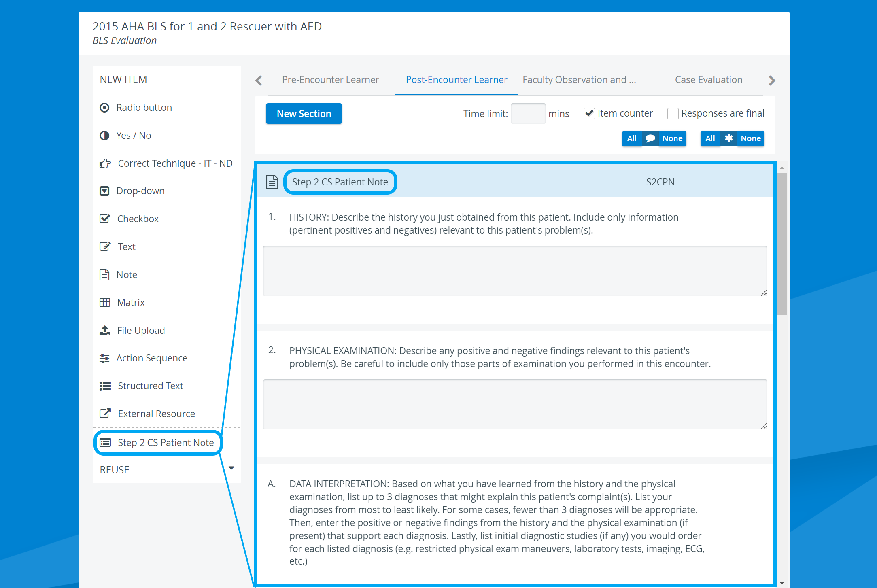877x588 pixels.
Task: Select the Radio button item icon
Action: tap(104, 108)
